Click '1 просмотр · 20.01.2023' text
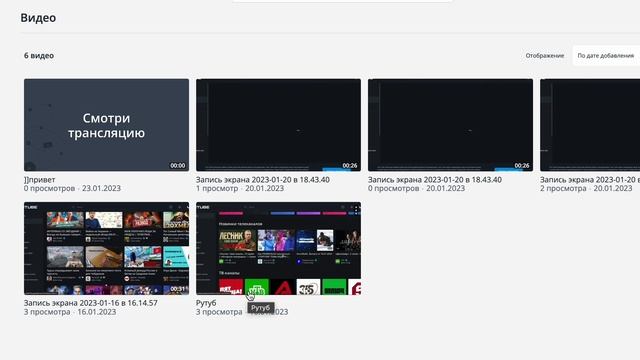640x360 pixels. coord(240,189)
